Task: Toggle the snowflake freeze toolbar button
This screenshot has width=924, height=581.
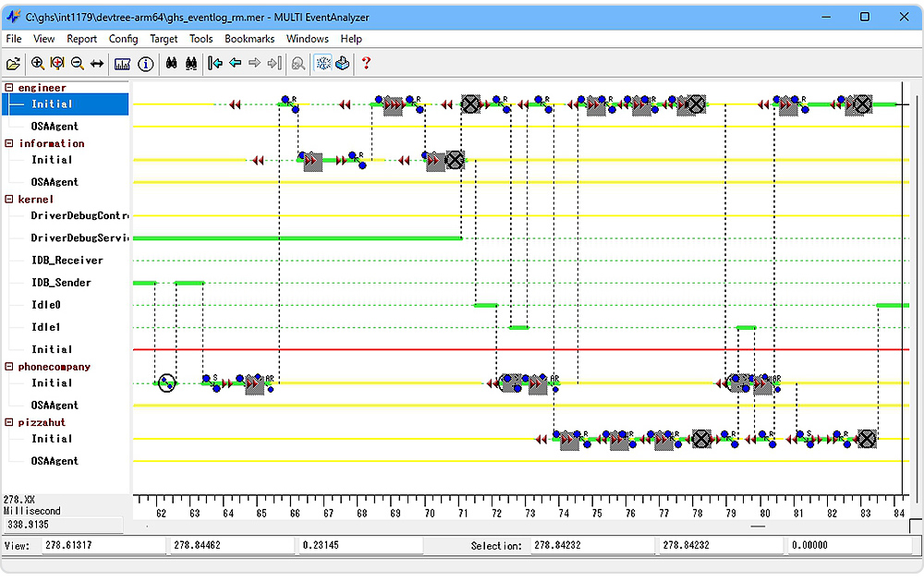Action: pos(322,63)
